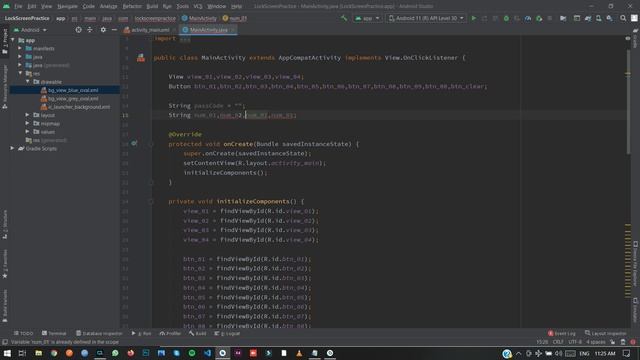
Task: Select ic_launcher_background.xml file
Action: pyautogui.click(x=79, y=107)
